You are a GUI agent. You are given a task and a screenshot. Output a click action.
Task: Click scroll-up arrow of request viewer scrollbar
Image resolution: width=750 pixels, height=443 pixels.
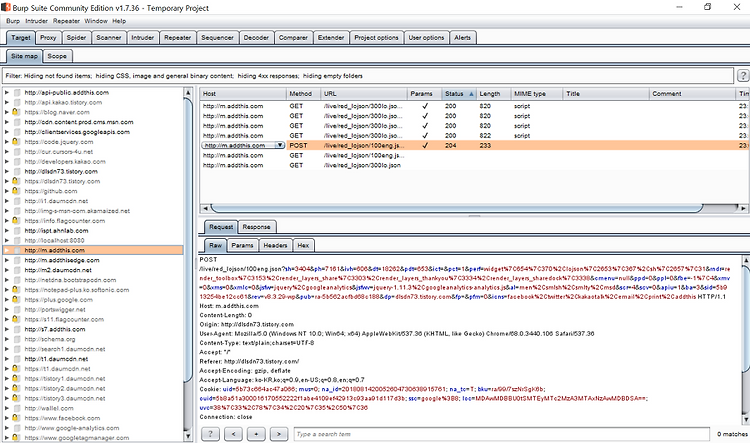pos(746,260)
